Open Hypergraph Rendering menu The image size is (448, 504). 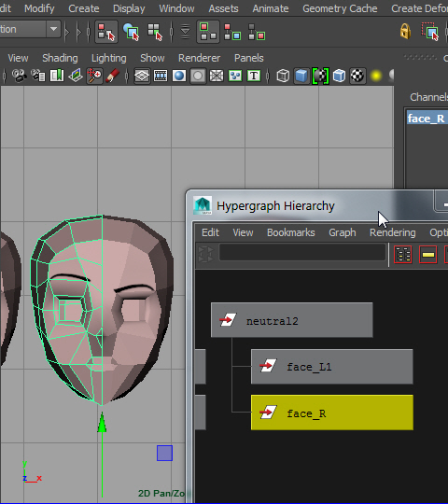pos(392,232)
